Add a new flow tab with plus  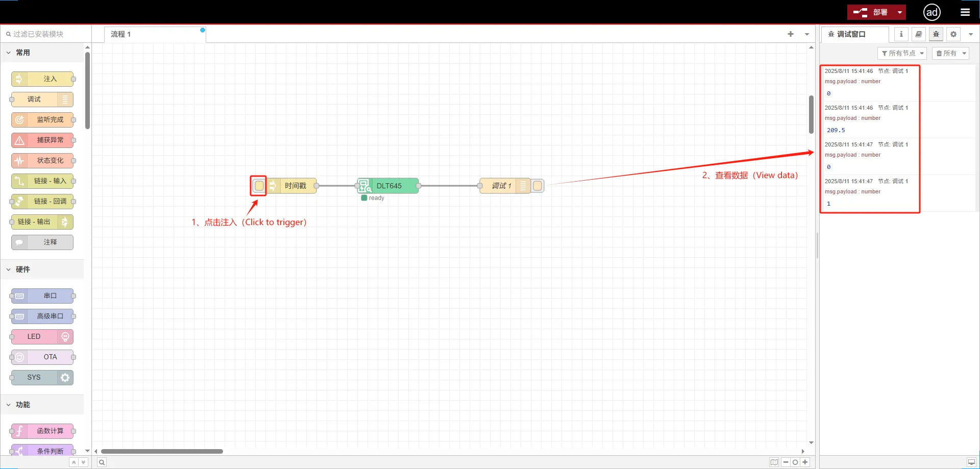click(790, 34)
